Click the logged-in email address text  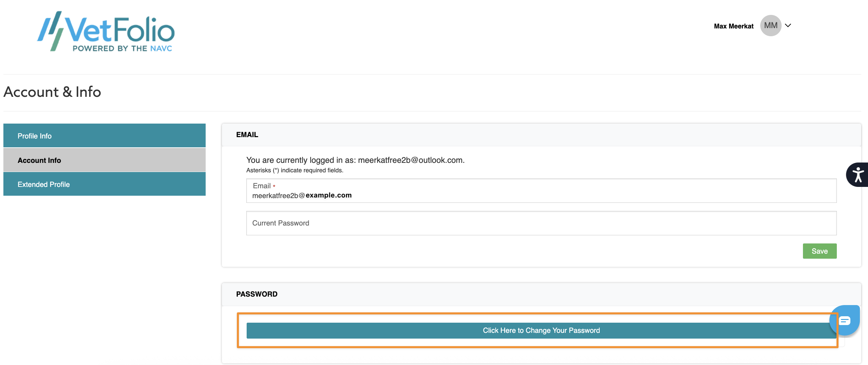click(x=411, y=160)
